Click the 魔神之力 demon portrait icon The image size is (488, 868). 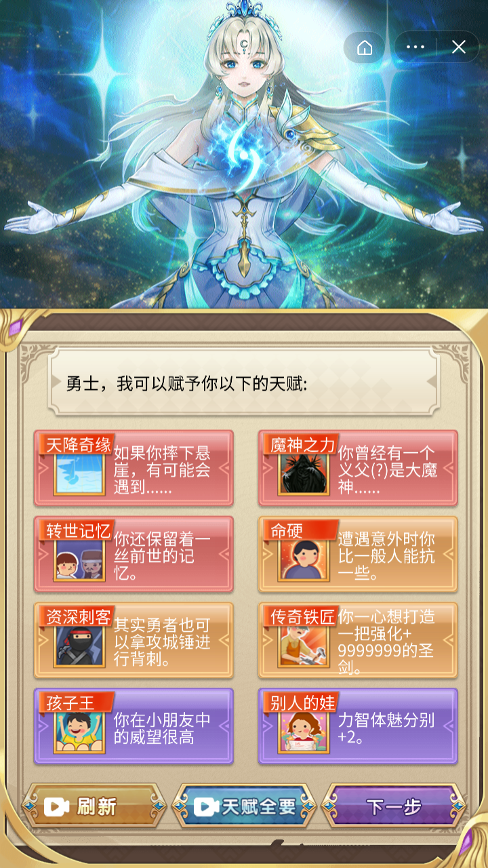coord(304,473)
